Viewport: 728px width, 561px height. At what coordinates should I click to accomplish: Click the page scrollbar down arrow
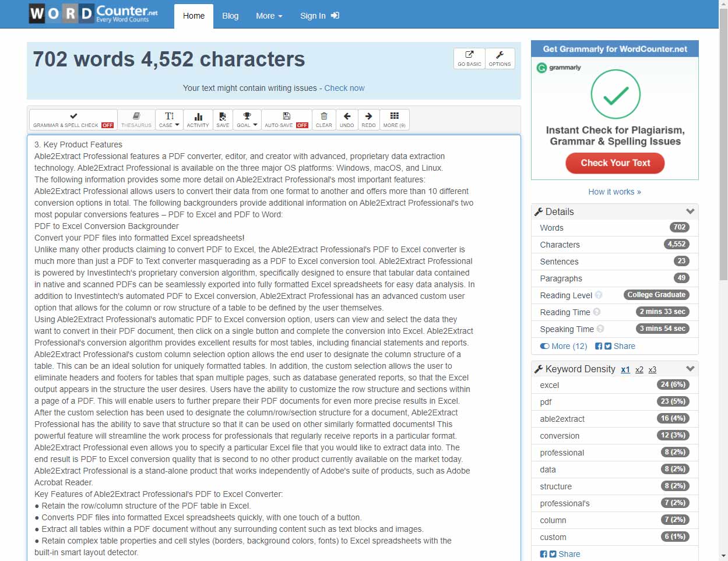pyautogui.click(x=723, y=556)
